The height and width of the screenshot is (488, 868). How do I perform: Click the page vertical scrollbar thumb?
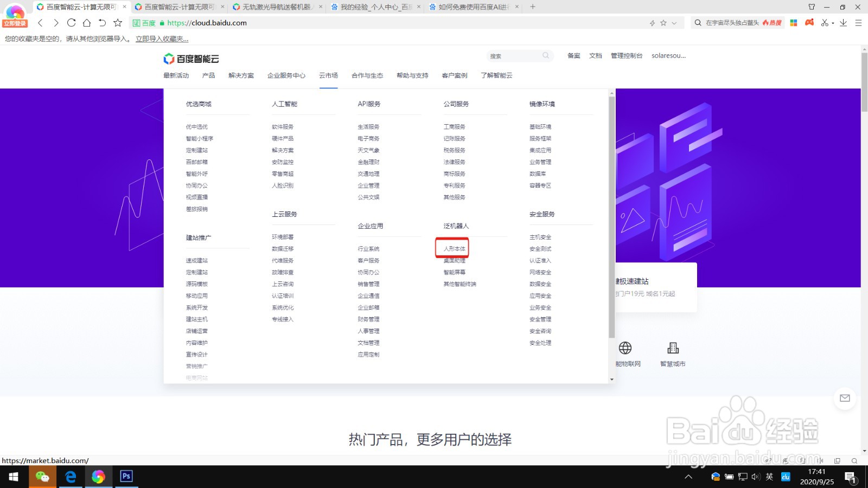[x=864, y=82]
